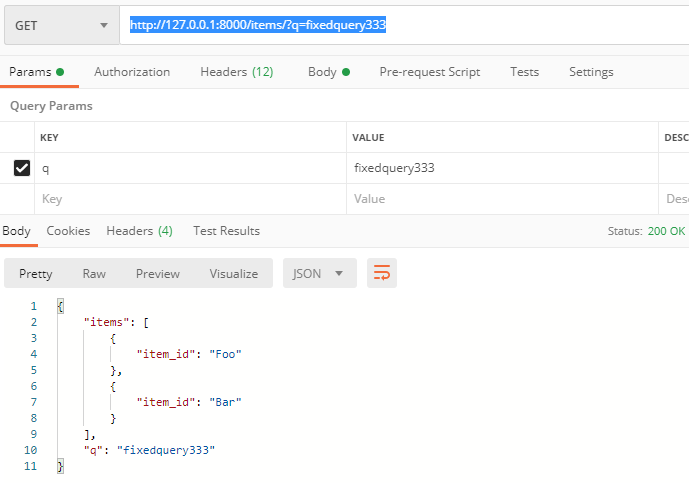Screen dimensions: 689x483
Task: Open the Test Results tab
Action: [x=226, y=231]
